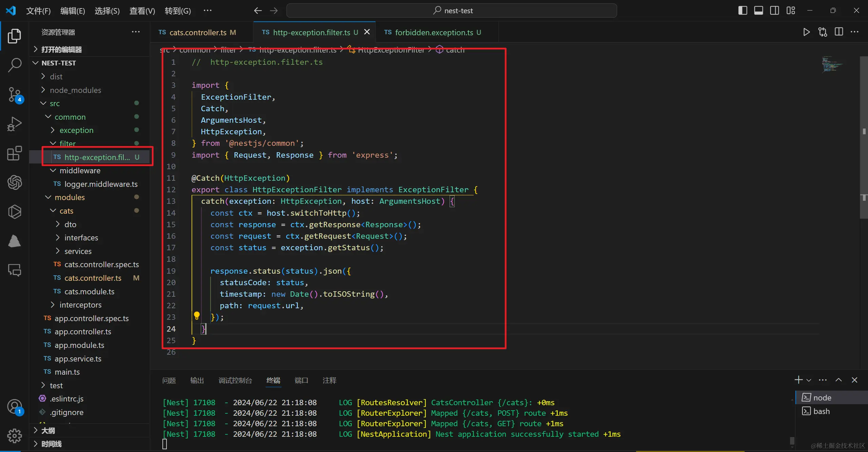Create a new terminal with plus icon
The image size is (868, 452).
click(798, 380)
